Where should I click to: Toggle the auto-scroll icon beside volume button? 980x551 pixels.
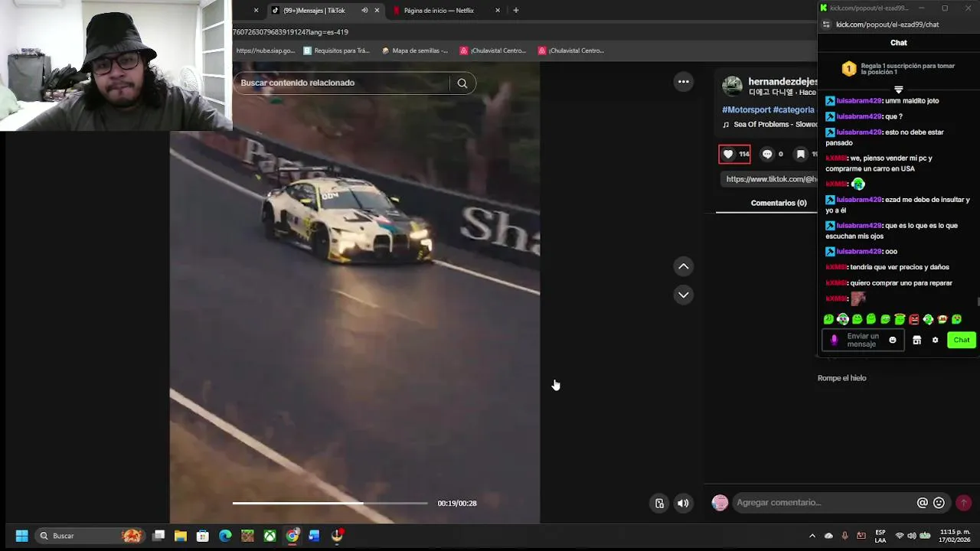(x=659, y=504)
